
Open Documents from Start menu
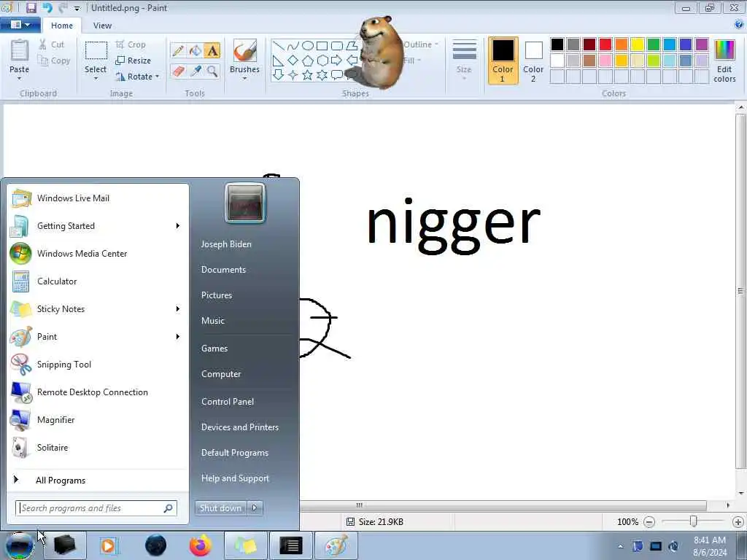click(223, 270)
